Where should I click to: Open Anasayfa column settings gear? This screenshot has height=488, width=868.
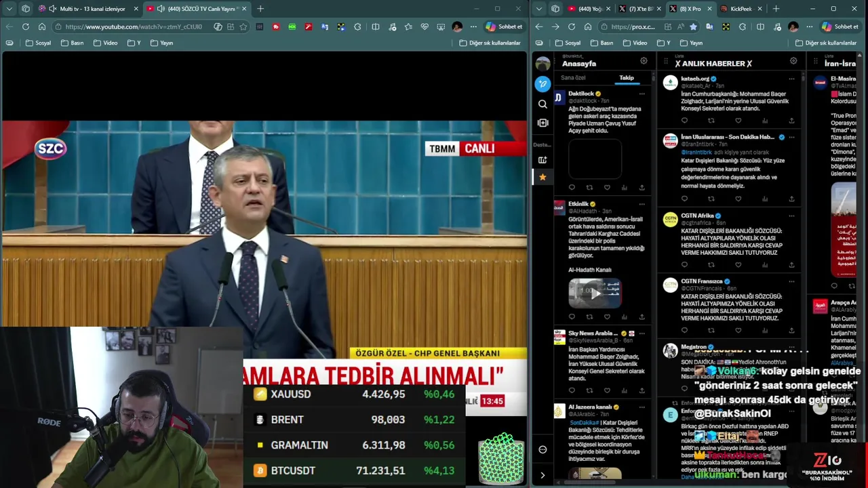click(644, 61)
